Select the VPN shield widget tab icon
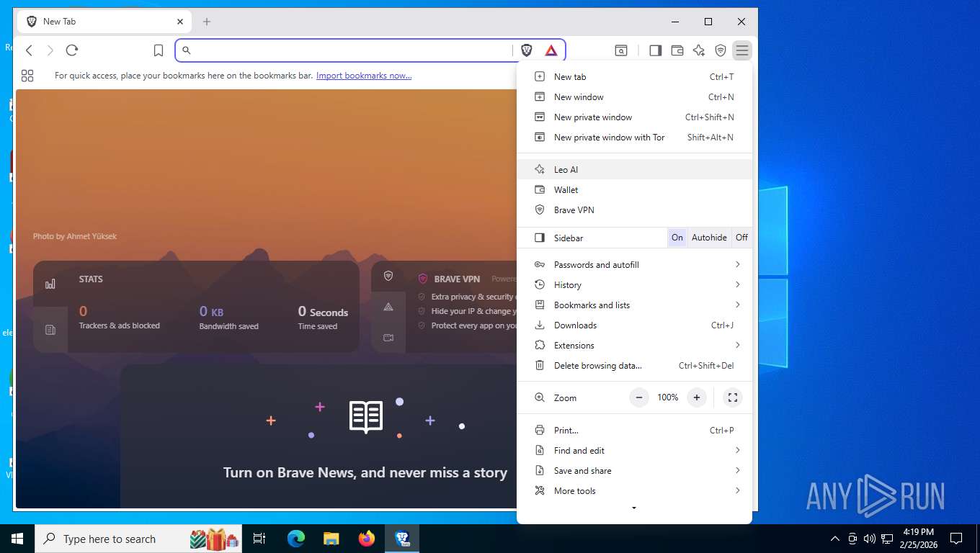The image size is (980, 553). [x=388, y=276]
